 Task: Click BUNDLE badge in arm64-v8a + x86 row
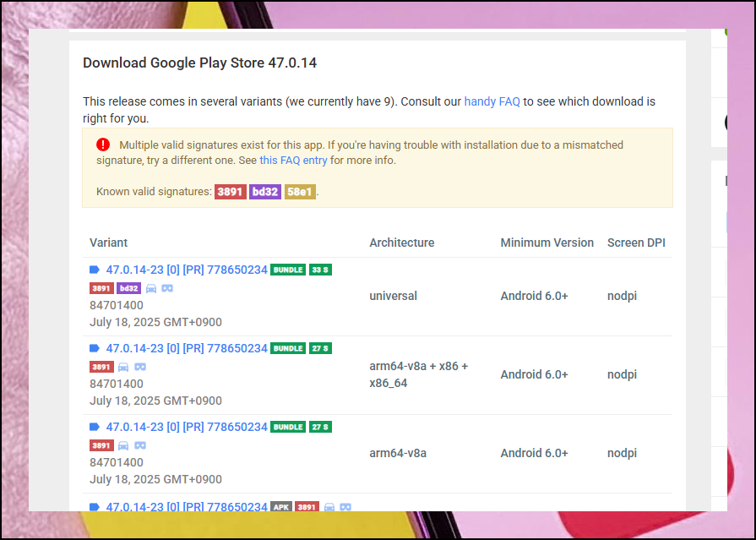[288, 348]
